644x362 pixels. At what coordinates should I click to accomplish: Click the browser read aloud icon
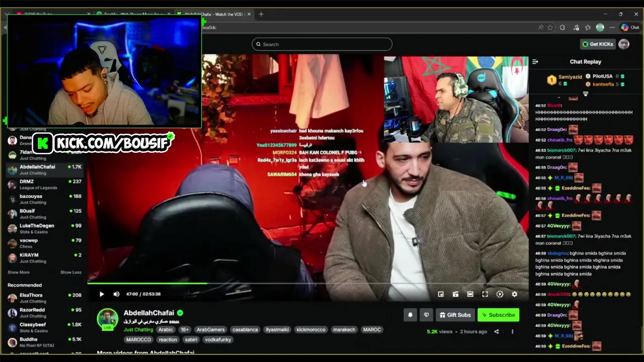pos(540,28)
